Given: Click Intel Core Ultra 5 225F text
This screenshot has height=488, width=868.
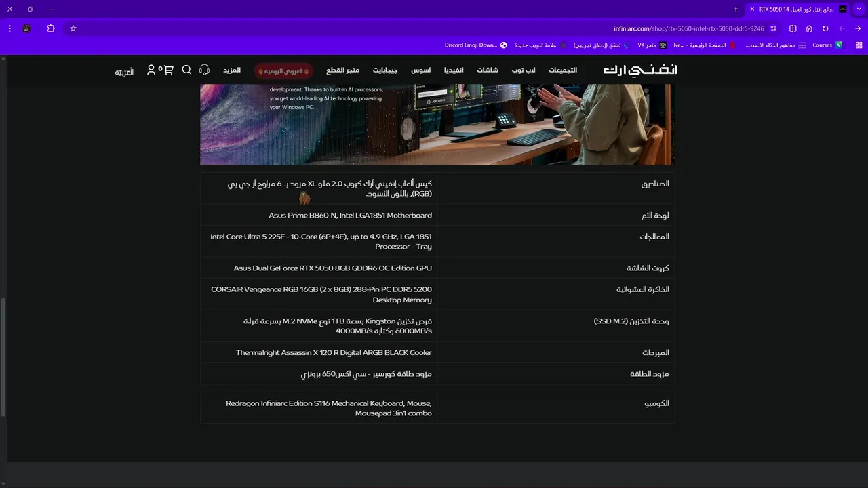Looking at the screenshot, I should coord(321,241).
